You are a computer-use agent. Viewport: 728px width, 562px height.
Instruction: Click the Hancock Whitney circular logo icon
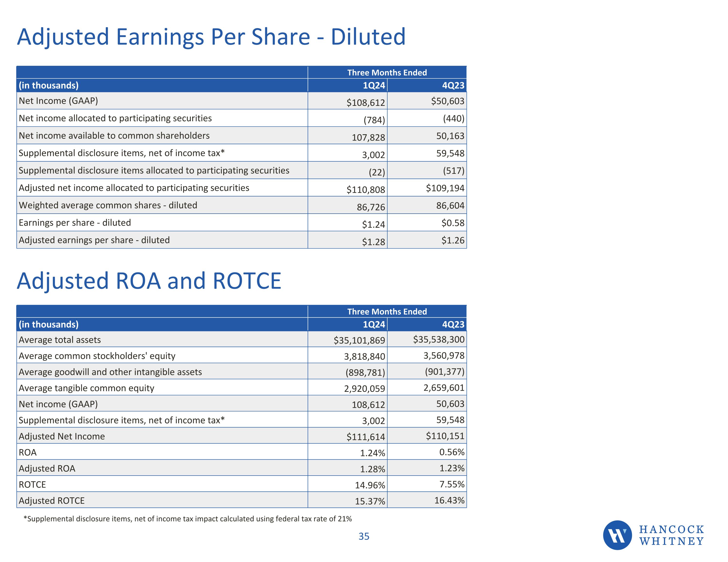pyautogui.click(x=617, y=535)
